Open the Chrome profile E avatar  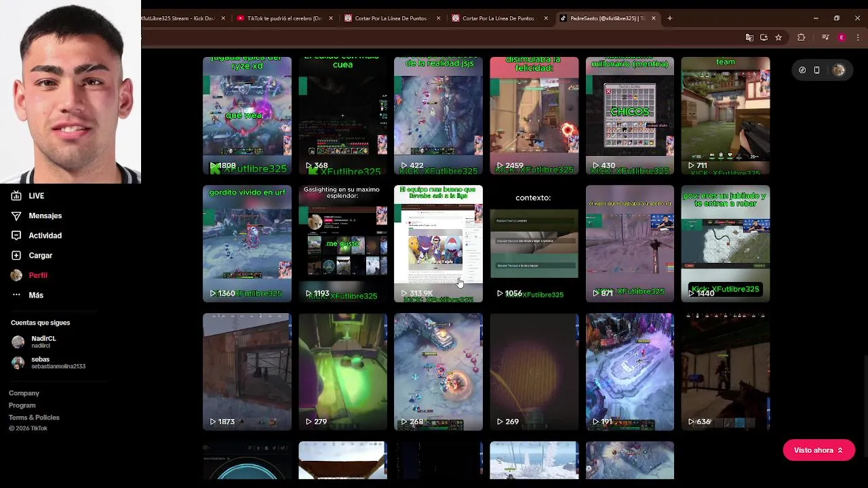[842, 37]
